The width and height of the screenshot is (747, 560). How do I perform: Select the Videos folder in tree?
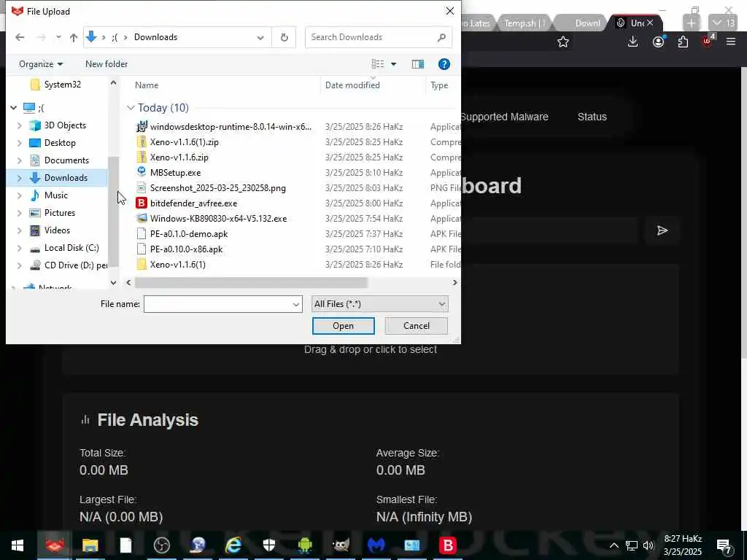tap(57, 230)
